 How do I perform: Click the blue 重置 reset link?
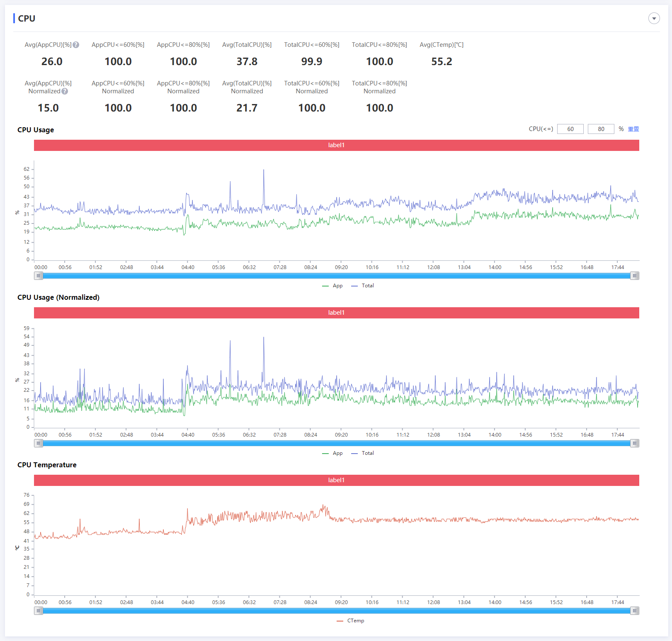tap(633, 129)
